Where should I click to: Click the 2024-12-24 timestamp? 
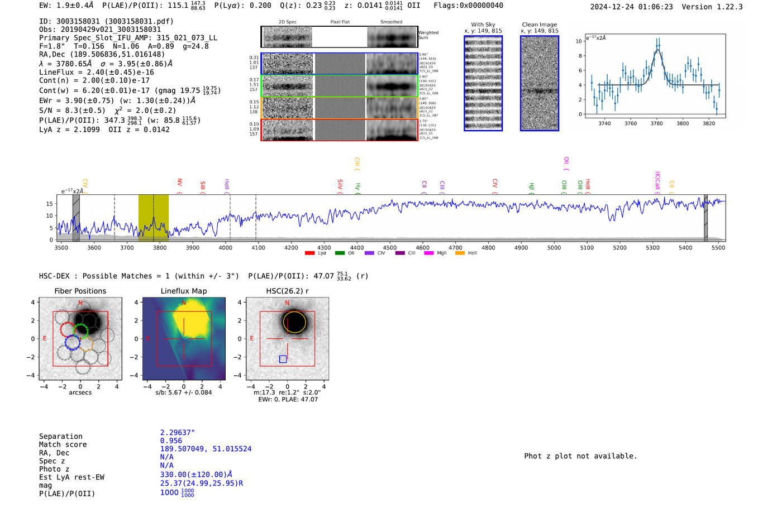(632, 7)
